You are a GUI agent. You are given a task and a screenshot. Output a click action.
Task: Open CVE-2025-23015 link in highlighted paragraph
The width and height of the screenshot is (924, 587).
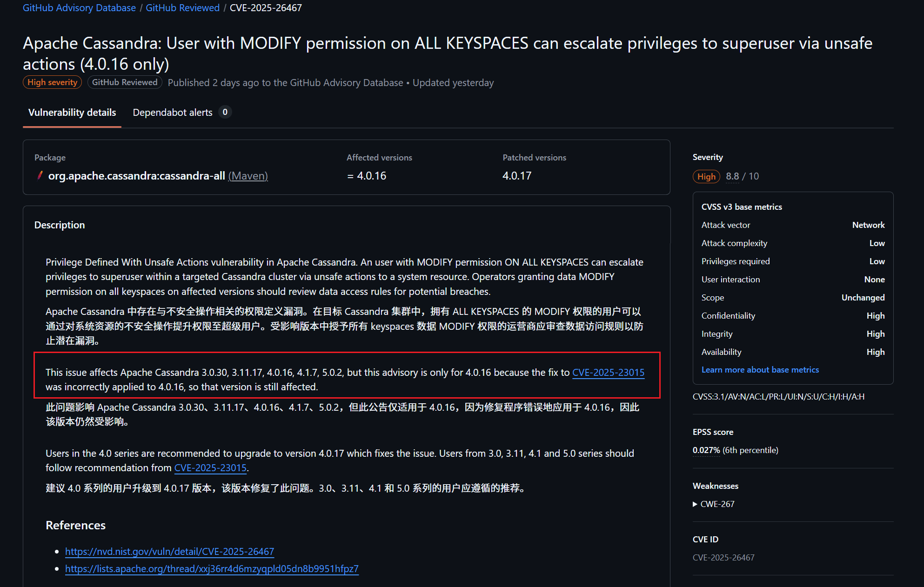pos(608,373)
